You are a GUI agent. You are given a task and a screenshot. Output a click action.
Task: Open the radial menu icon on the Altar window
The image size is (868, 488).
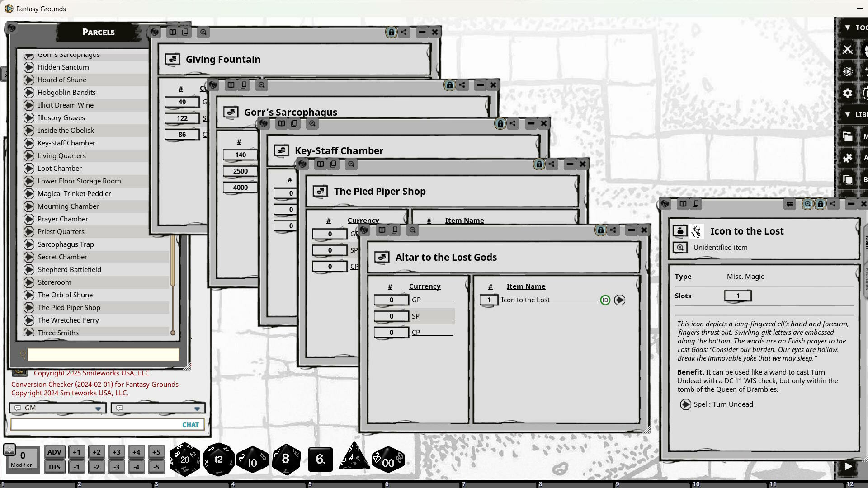click(364, 230)
